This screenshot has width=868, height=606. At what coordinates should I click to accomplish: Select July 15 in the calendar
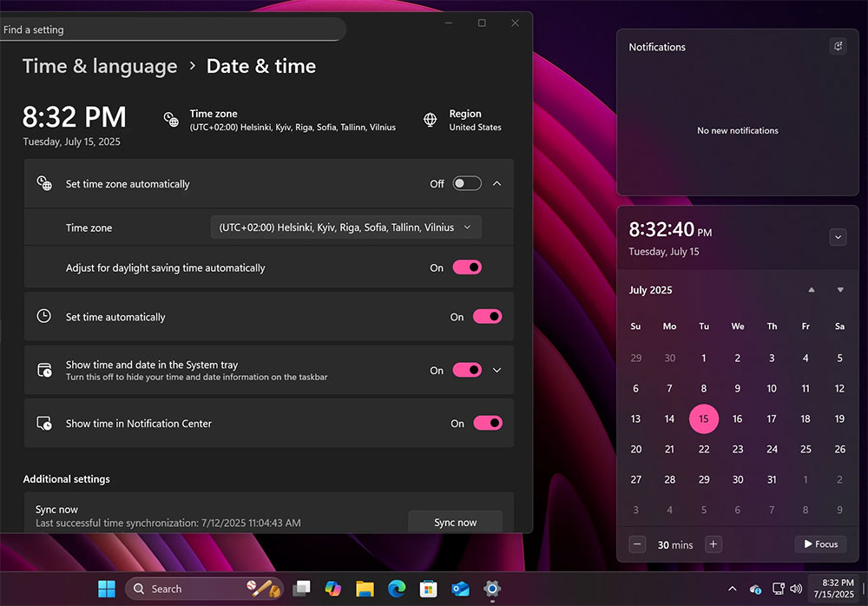point(704,418)
